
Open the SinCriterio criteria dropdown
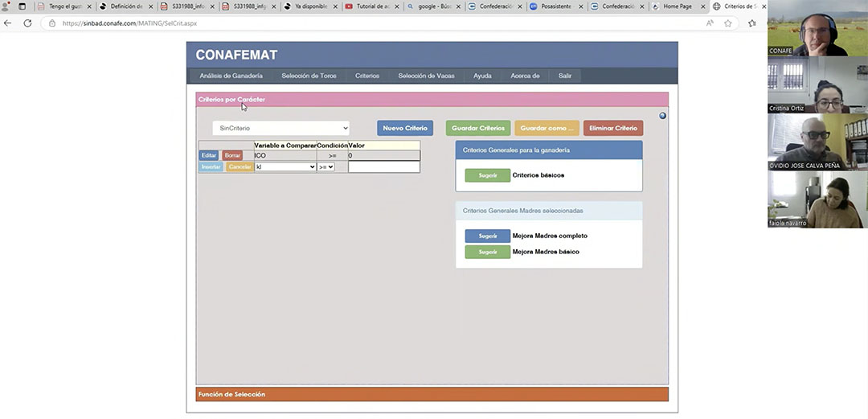tap(280, 128)
